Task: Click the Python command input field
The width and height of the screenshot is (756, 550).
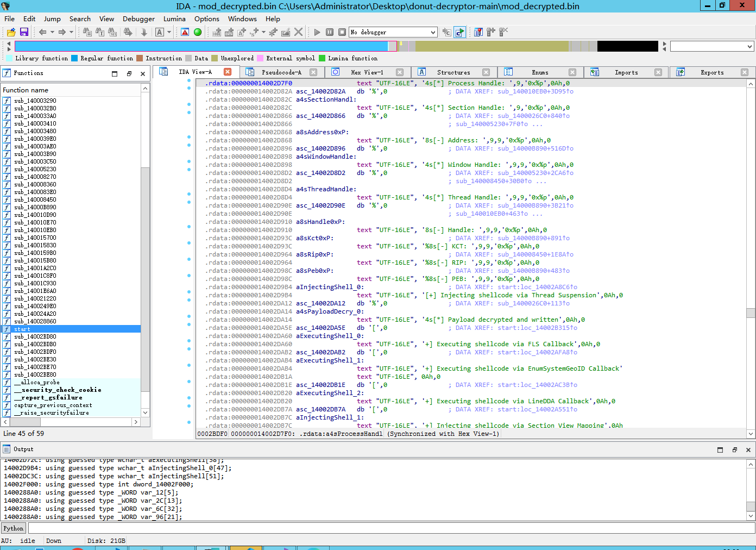Action: pos(391,528)
